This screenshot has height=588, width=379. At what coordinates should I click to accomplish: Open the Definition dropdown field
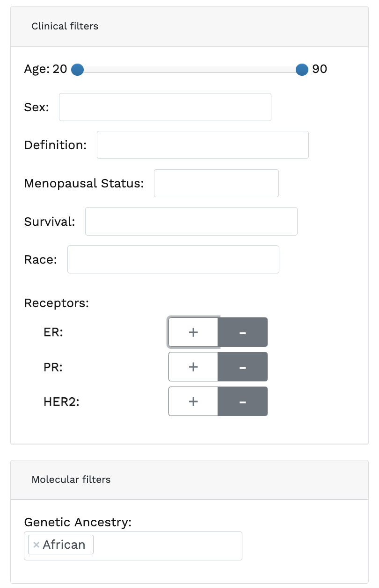(x=203, y=145)
